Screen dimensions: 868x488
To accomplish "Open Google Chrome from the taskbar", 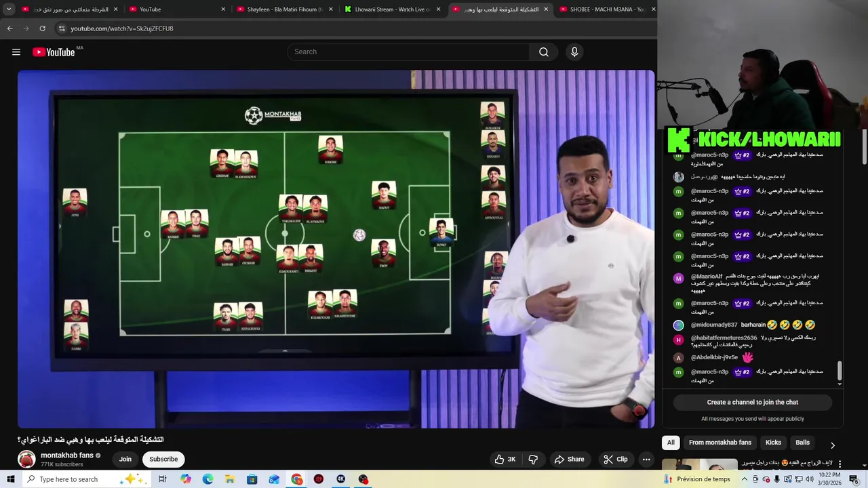I will point(297,479).
